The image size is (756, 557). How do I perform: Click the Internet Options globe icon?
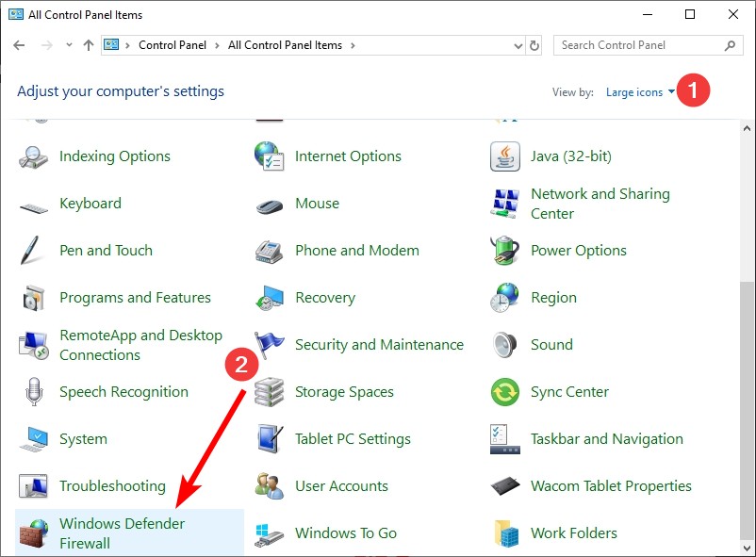coord(269,156)
